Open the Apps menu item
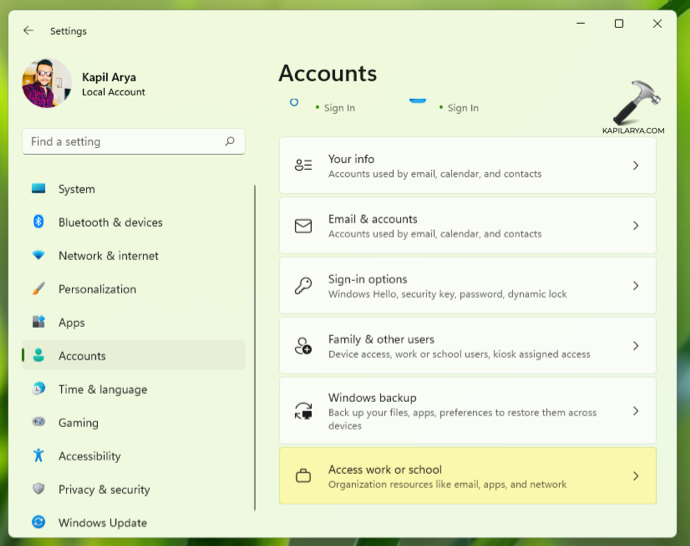 [x=71, y=323]
